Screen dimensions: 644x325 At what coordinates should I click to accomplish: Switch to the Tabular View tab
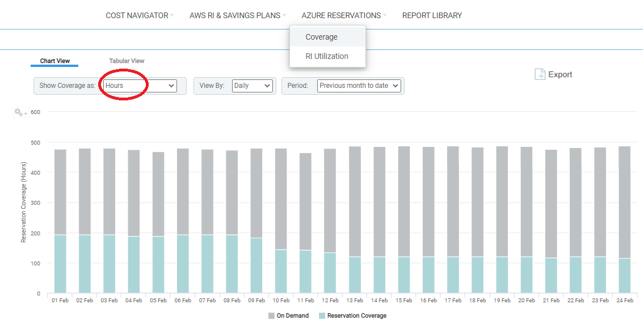127,61
